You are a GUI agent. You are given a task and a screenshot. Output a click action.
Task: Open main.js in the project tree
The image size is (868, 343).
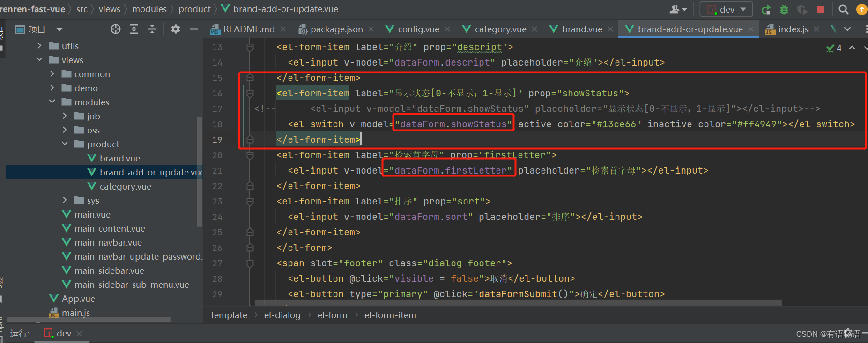click(x=70, y=313)
